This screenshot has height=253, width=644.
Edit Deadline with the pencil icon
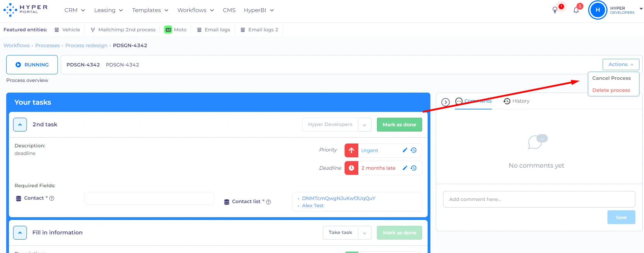(405, 168)
